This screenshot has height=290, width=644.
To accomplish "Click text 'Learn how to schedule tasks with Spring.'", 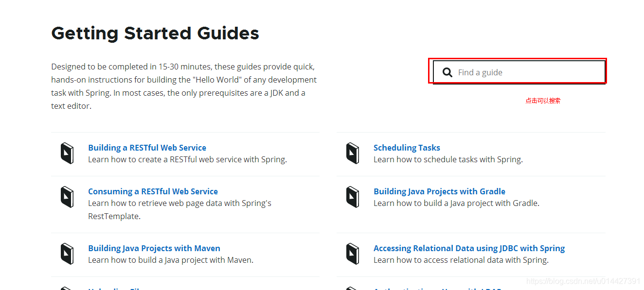I will tap(448, 159).
